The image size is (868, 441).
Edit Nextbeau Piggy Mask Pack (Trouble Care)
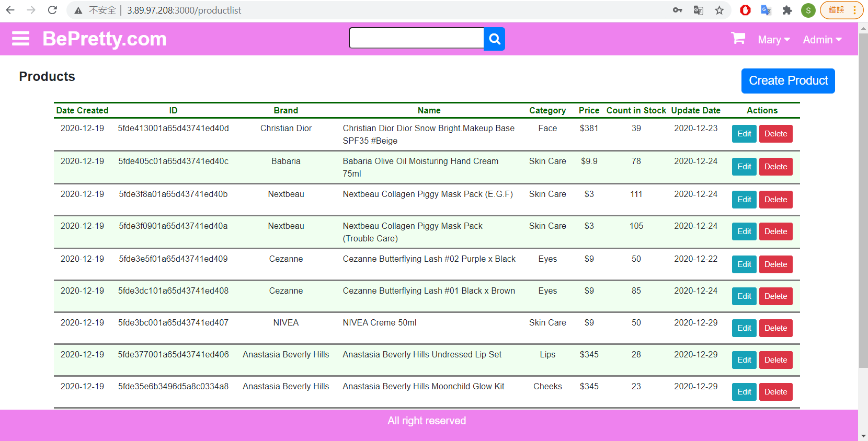pyautogui.click(x=744, y=231)
